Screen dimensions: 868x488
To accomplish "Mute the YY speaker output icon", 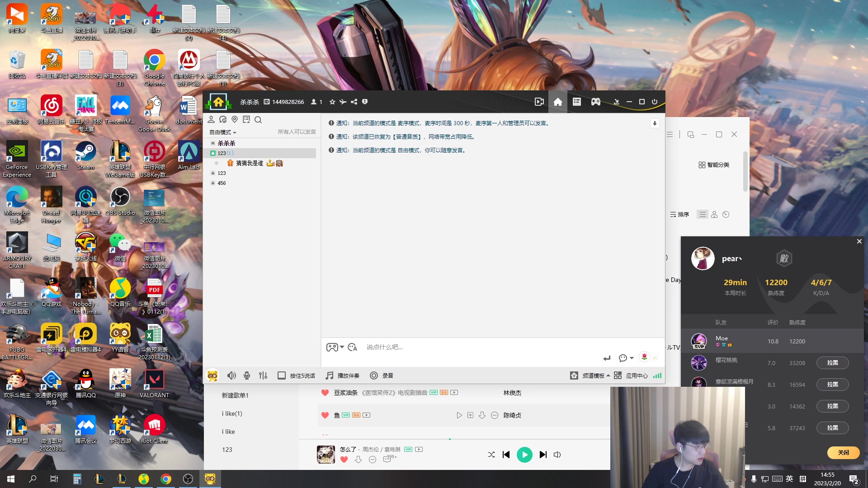I will click(x=231, y=375).
